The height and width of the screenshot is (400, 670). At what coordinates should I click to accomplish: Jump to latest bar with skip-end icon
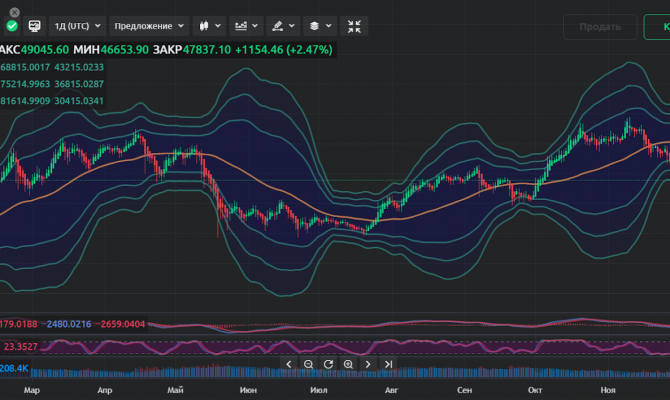pyautogui.click(x=389, y=364)
